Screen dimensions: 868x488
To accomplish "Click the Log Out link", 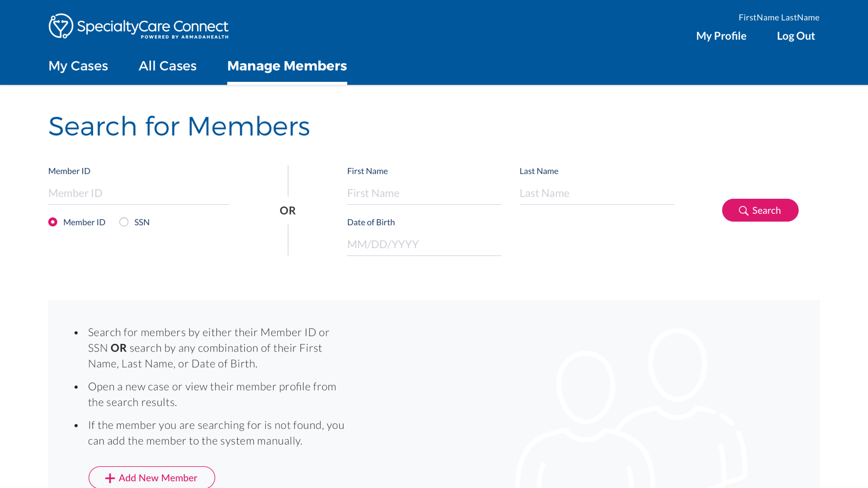I will coord(796,36).
